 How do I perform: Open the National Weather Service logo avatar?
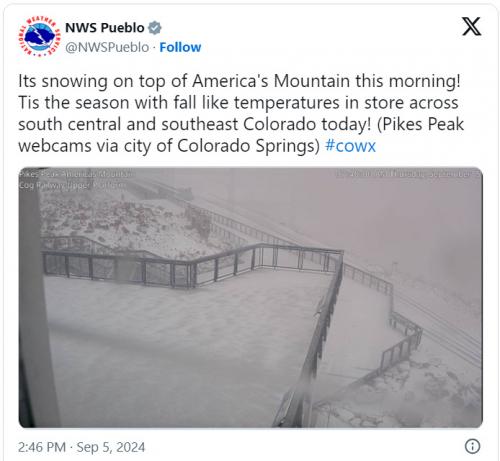pyautogui.click(x=39, y=36)
